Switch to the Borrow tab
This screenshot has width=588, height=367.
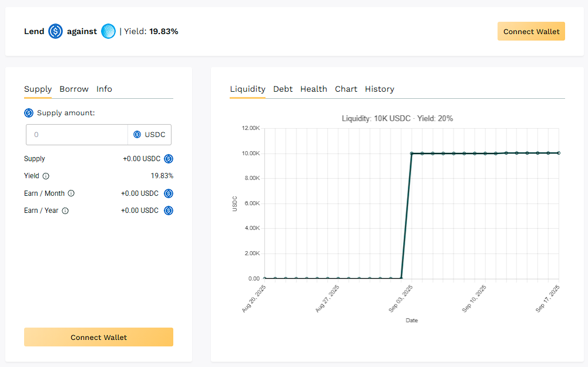[x=74, y=89]
